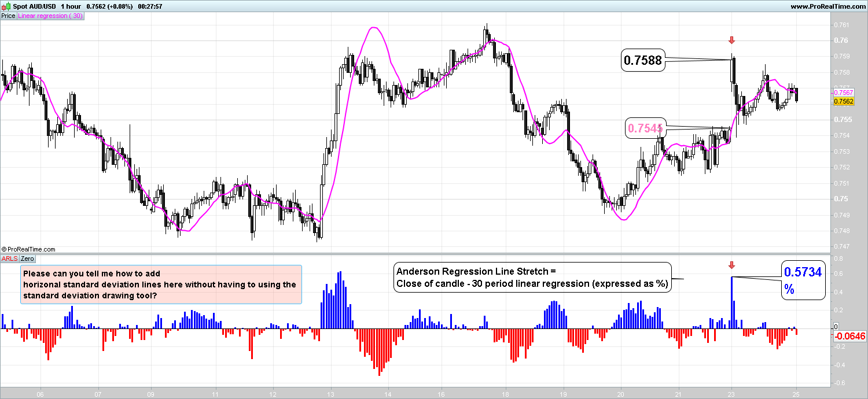868x399 pixels.
Task: Click date label 25 on time axis
Action: tap(796, 393)
